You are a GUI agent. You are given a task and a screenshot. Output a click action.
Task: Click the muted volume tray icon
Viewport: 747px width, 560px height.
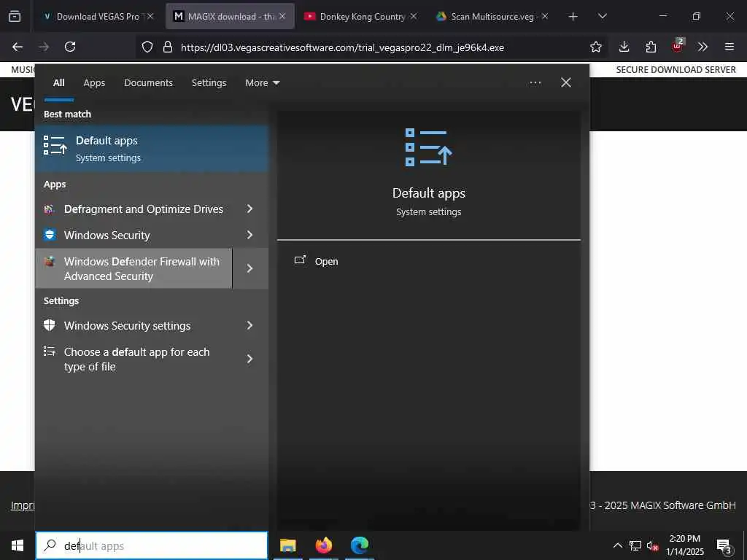[652, 545]
